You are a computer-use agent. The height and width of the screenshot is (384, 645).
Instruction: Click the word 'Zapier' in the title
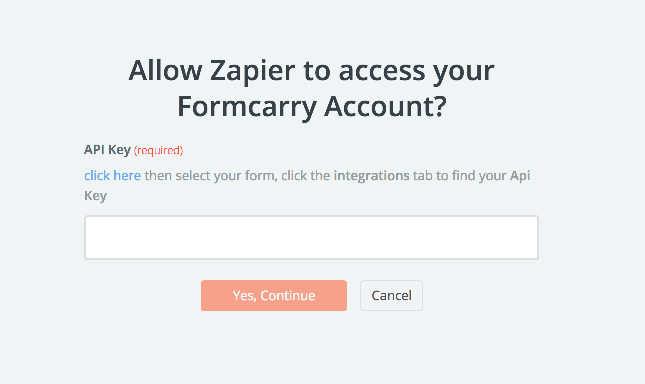tap(253, 70)
